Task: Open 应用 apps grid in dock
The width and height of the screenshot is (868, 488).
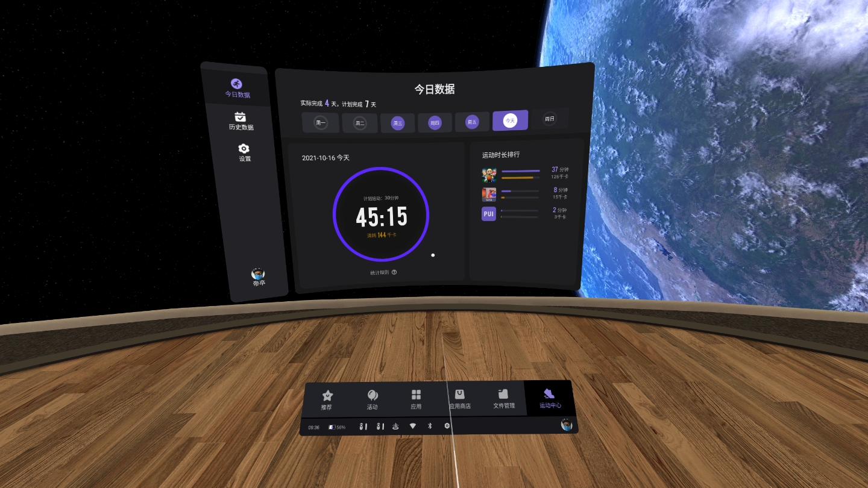Action: (416, 399)
